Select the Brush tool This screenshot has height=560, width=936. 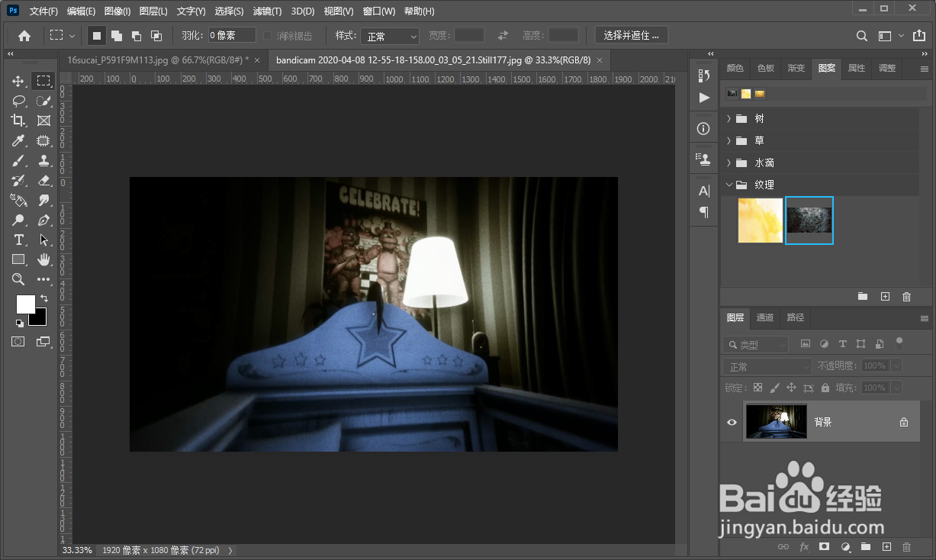pos(19,160)
